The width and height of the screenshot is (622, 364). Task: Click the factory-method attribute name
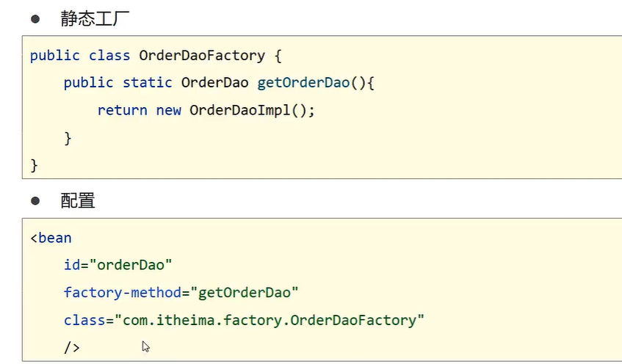click(122, 293)
